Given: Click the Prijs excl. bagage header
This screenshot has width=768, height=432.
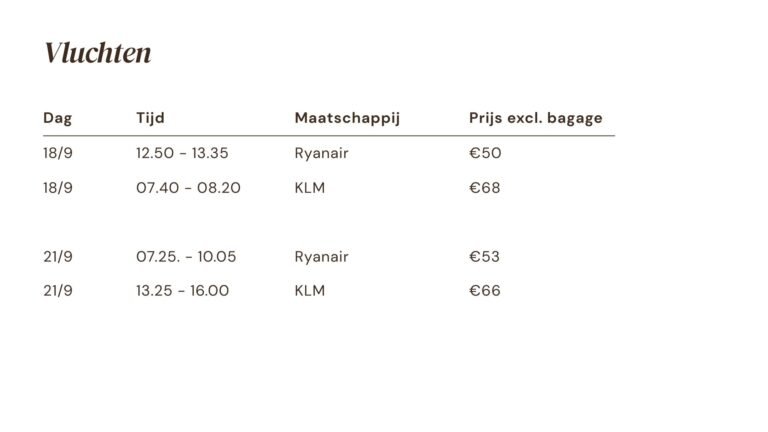Looking at the screenshot, I should point(535,118).
